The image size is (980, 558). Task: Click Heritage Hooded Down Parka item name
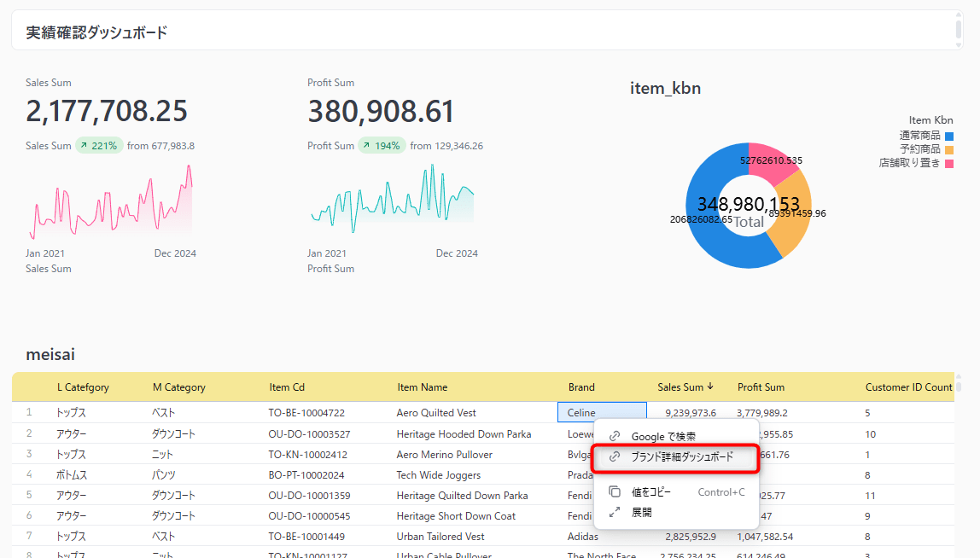click(x=464, y=433)
